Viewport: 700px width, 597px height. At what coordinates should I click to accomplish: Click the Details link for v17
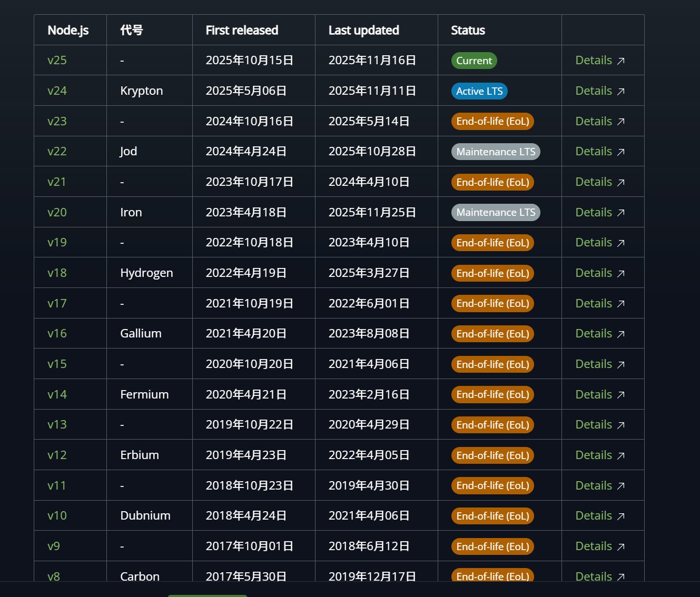click(600, 303)
